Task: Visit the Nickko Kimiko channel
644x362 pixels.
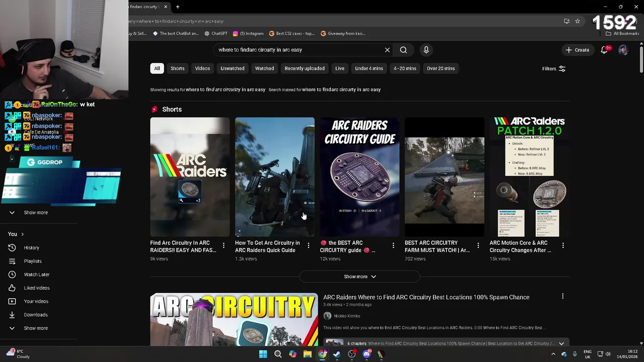Action: tap(347, 316)
